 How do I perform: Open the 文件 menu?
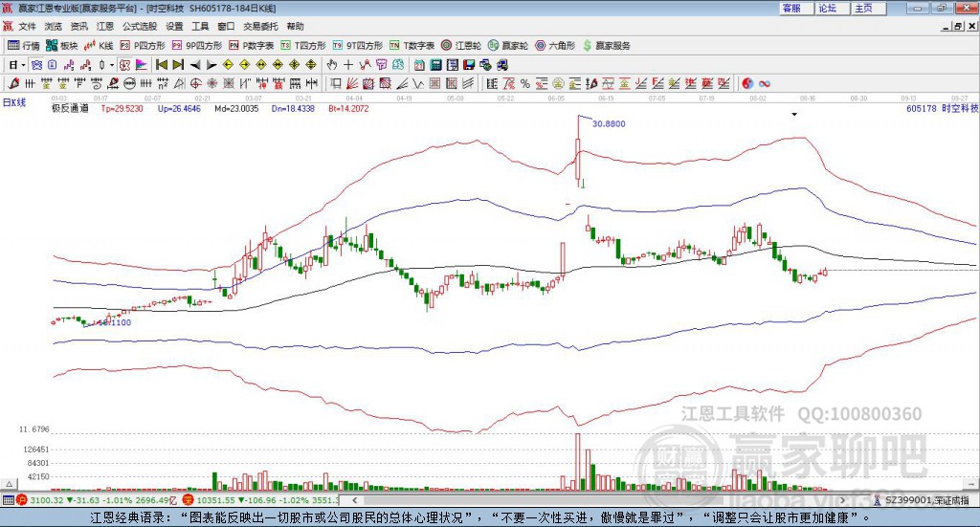click(x=27, y=26)
